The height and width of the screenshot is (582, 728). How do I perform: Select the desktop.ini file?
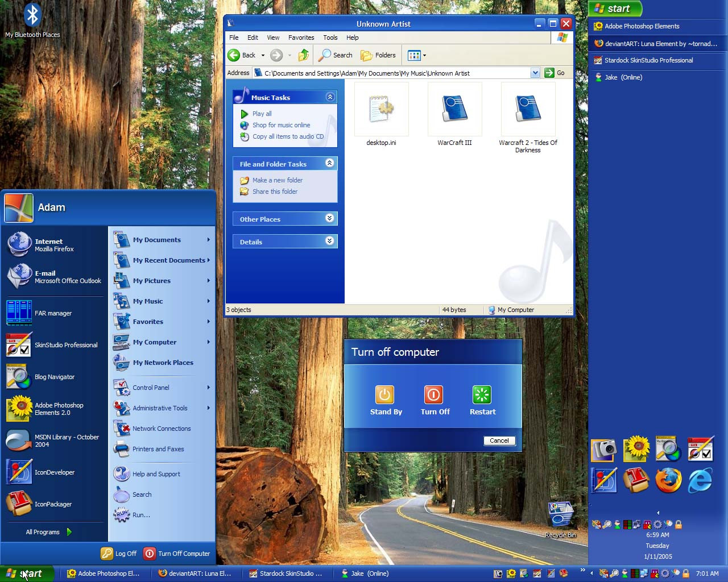[381, 115]
